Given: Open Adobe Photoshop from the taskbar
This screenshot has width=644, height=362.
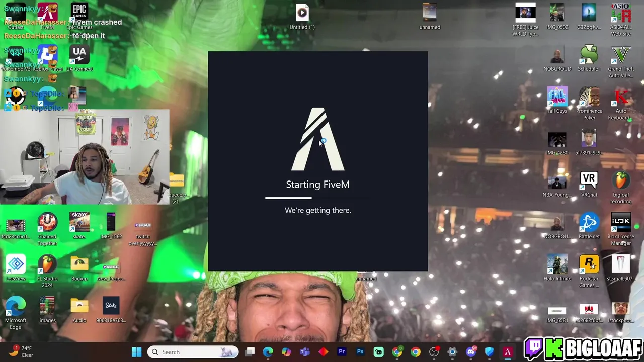Looking at the screenshot, I should point(360,352).
